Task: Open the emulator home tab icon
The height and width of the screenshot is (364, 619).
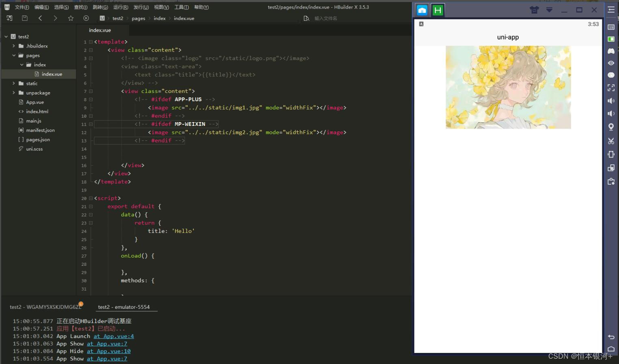Action: 422,10
